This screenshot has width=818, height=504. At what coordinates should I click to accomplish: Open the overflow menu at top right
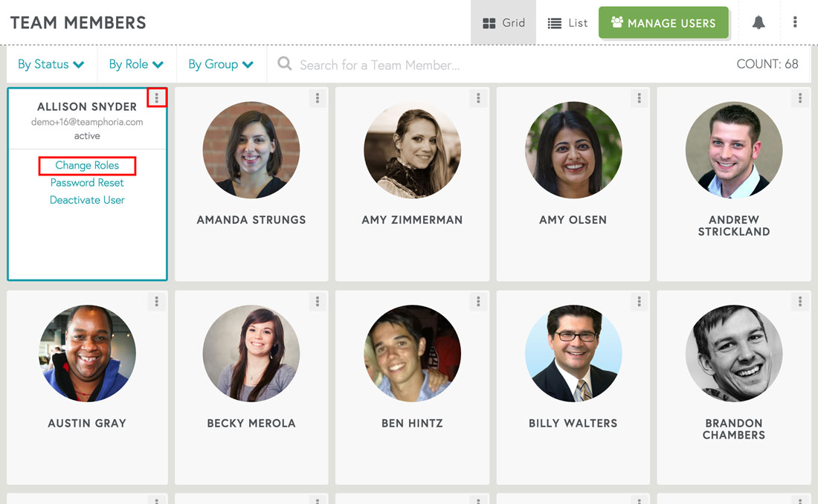(795, 22)
